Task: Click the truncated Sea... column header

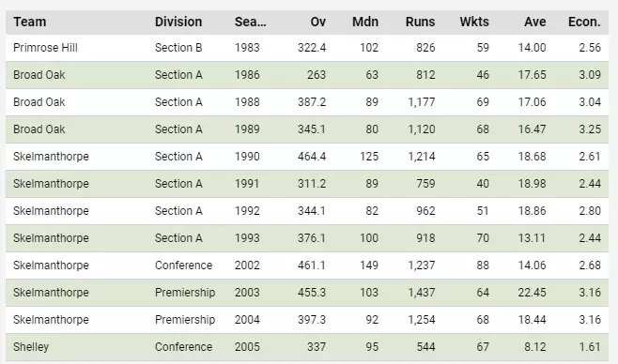Action: coord(250,22)
